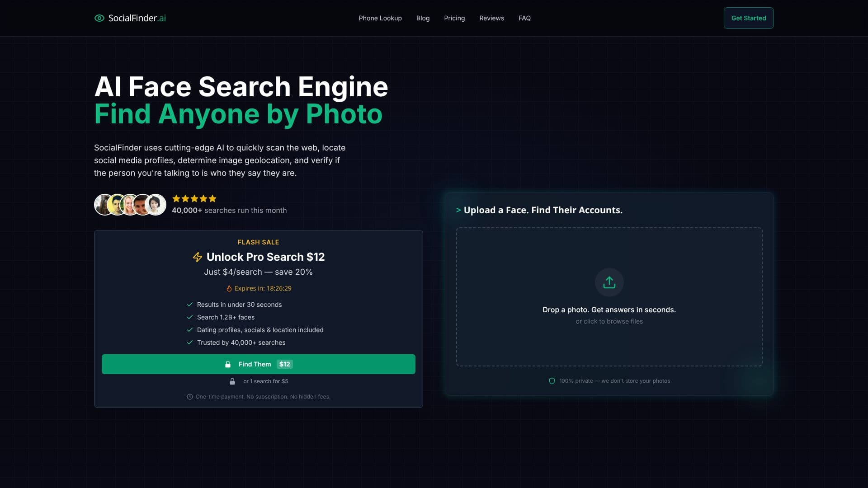Click the green Find Them $12 button

tap(259, 364)
